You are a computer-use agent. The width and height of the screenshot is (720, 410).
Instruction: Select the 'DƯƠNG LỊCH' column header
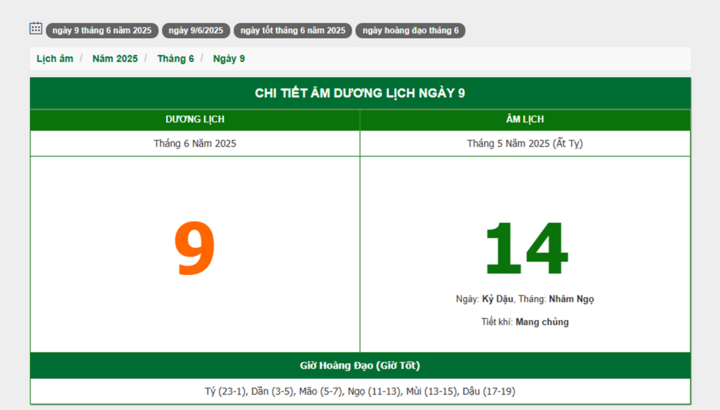point(195,119)
